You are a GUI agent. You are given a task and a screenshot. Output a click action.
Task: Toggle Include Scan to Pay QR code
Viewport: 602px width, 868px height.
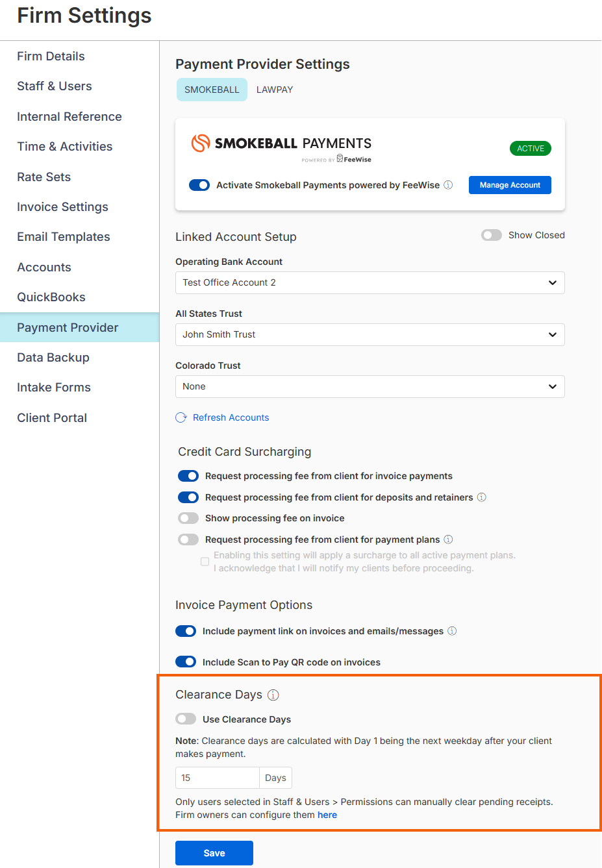pos(186,662)
